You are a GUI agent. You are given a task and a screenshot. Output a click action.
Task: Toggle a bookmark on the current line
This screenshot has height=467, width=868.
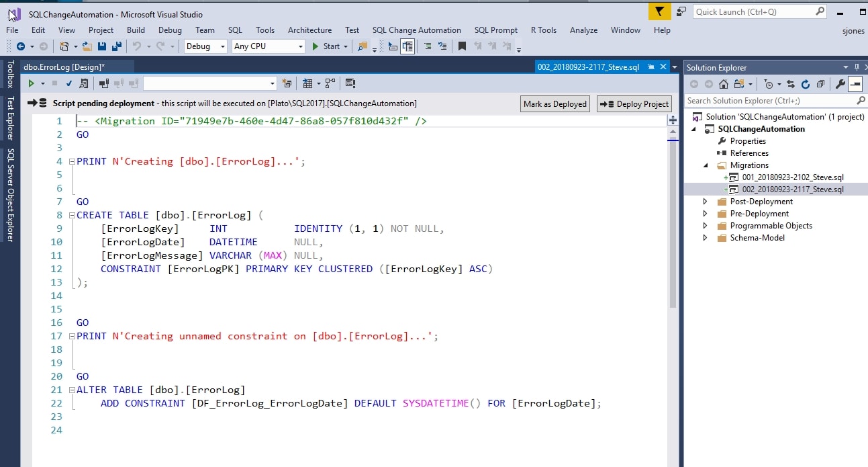(x=462, y=46)
